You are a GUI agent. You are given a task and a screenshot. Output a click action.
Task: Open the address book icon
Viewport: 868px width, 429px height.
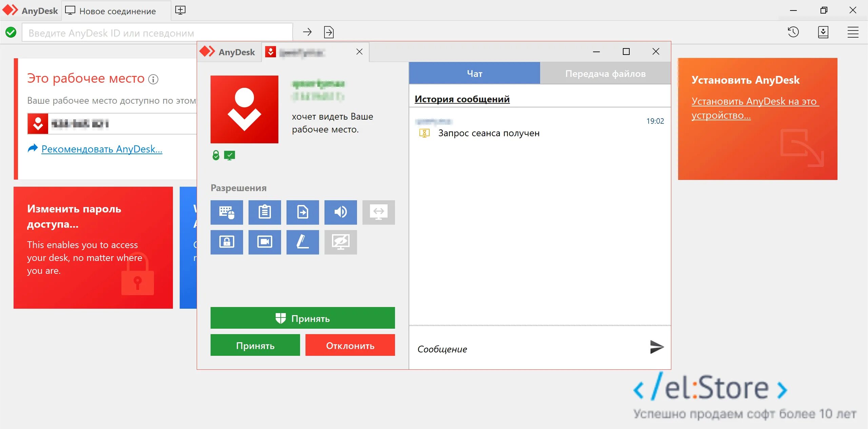(823, 32)
